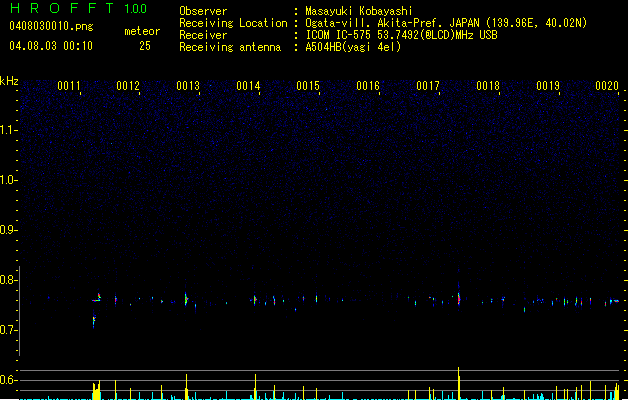The width and height of the screenshot is (629, 400).
Task: Click time marker 0015
Action: 308,86
